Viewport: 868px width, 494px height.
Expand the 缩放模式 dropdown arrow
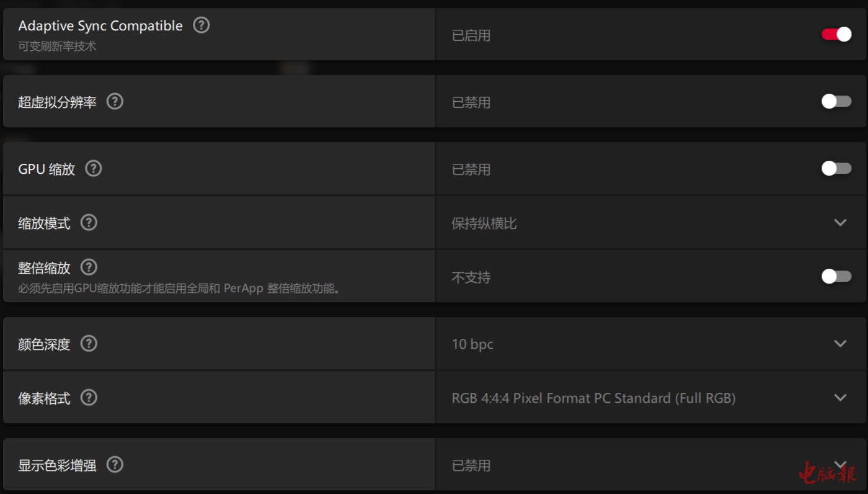pos(840,222)
